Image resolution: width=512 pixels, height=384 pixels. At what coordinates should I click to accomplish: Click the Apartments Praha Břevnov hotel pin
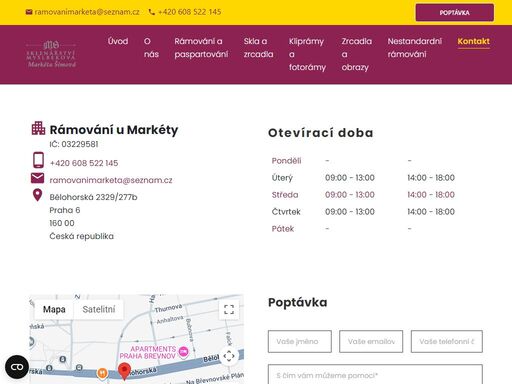coord(183,351)
